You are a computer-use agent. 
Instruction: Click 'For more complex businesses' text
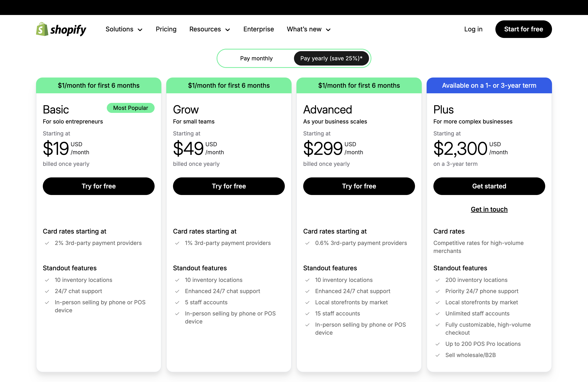pyautogui.click(x=473, y=121)
